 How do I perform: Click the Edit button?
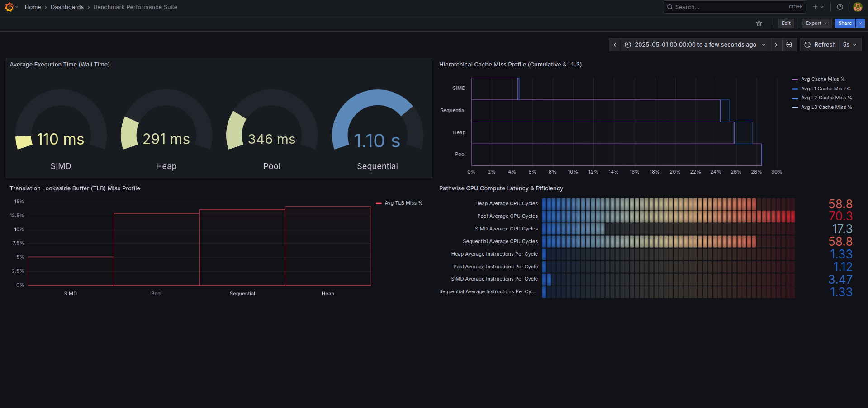pyautogui.click(x=786, y=23)
